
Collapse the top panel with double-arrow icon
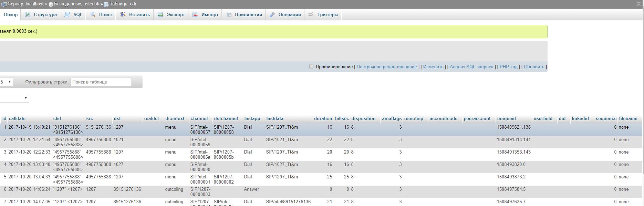click(x=639, y=4)
